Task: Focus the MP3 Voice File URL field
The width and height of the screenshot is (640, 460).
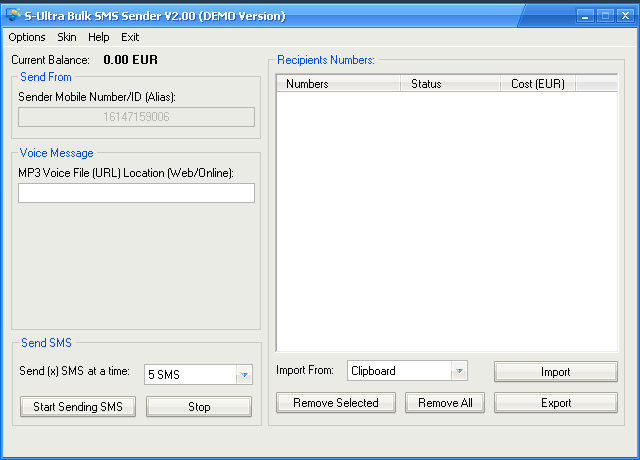Action: [136, 193]
